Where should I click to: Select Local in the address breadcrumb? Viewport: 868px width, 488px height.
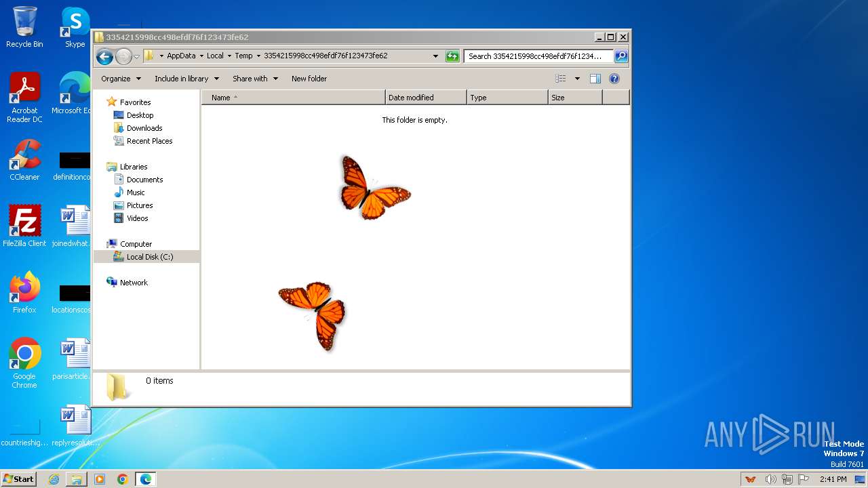(215, 56)
